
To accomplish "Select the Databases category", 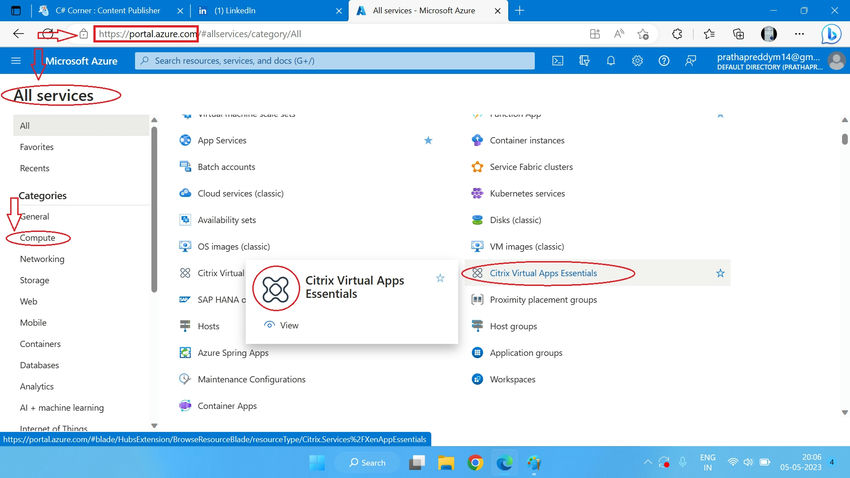I will click(39, 365).
